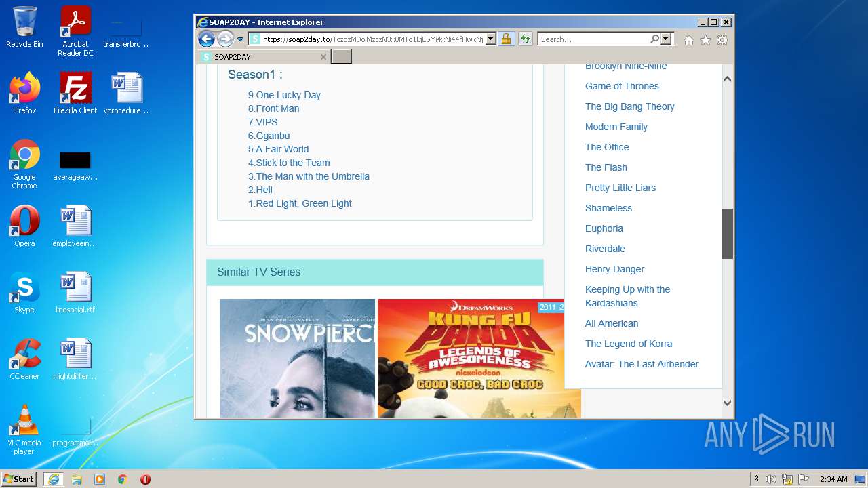This screenshot has width=868, height=488.
Task: Launch FileZilla Client desktop icon
Action: click(x=75, y=94)
